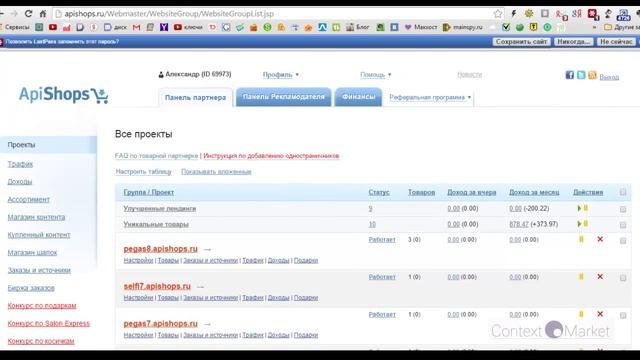Open the 'Финансы' tab
The height and width of the screenshot is (360, 640).
pos(358,97)
